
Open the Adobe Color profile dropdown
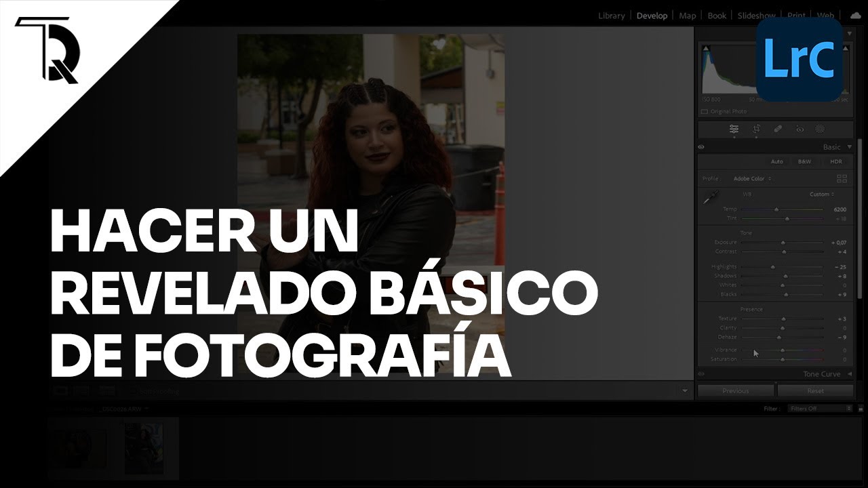pos(752,179)
